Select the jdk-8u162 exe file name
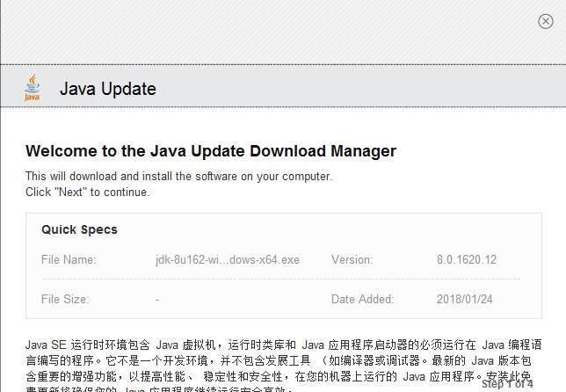This screenshot has height=392, width=566. click(228, 259)
